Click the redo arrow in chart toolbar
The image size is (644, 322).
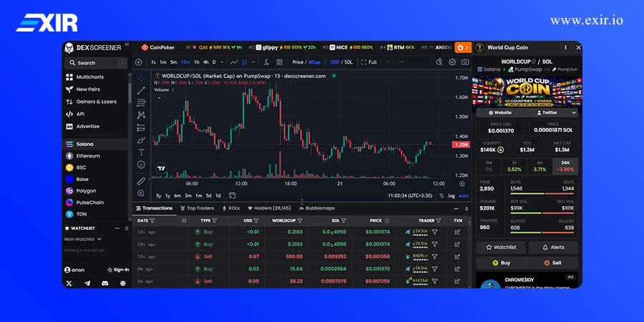401,62
